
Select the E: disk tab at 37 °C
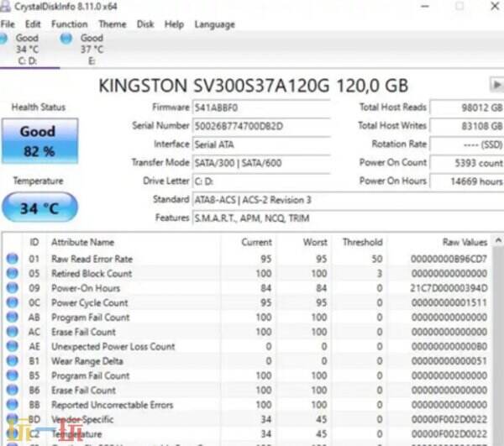(x=92, y=50)
